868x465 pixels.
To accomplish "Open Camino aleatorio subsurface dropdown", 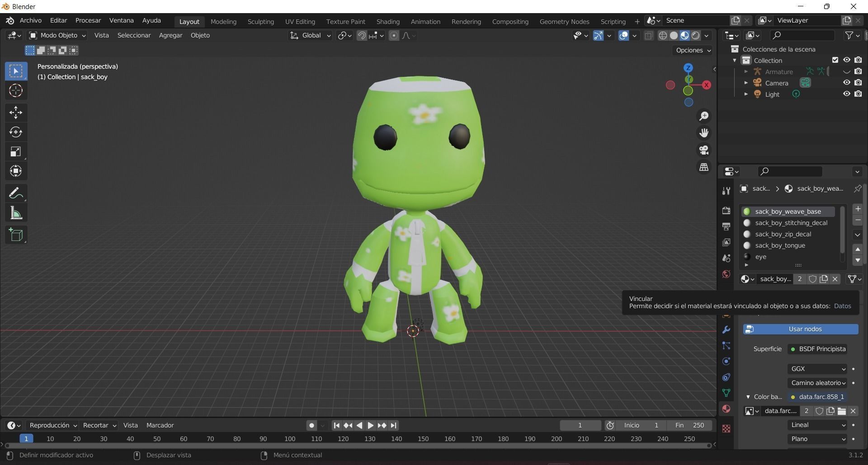I will tap(817, 383).
